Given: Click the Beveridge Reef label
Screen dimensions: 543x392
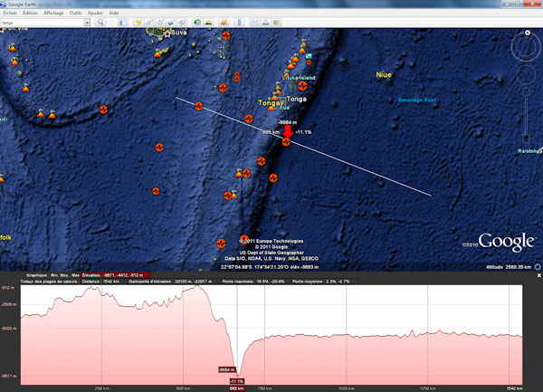Looking at the screenshot, I should [417, 100].
